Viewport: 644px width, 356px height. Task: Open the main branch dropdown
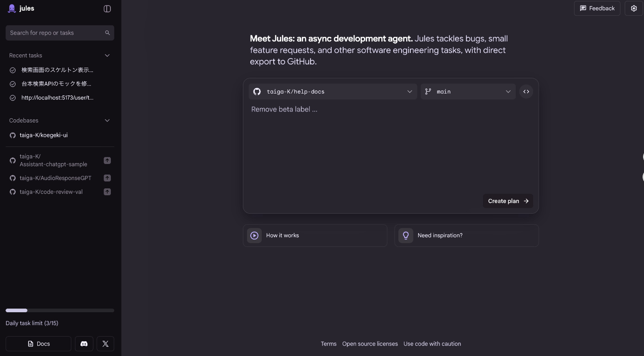tap(468, 92)
